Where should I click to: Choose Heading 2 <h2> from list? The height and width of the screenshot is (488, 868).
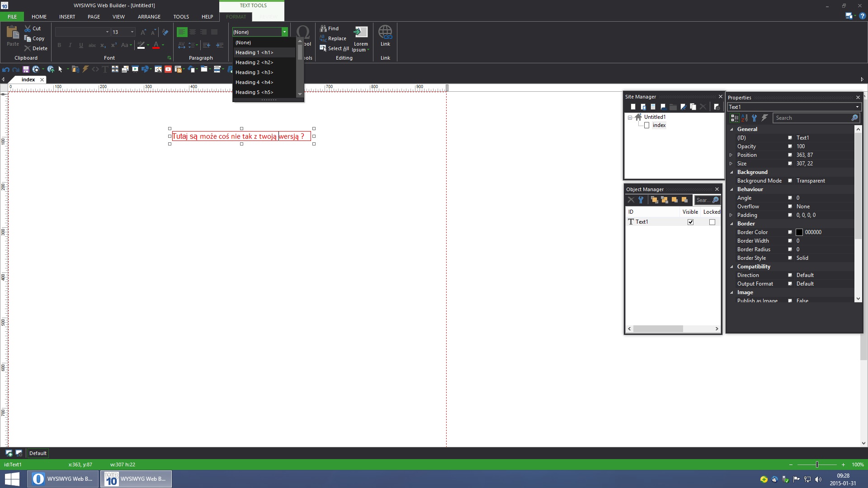click(x=254, y=62)
